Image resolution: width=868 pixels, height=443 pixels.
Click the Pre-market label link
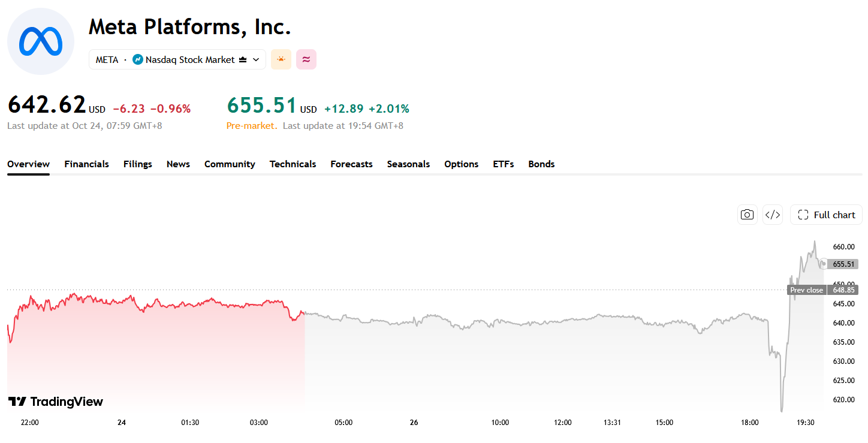pyautogui.click(x=252, y=126)
